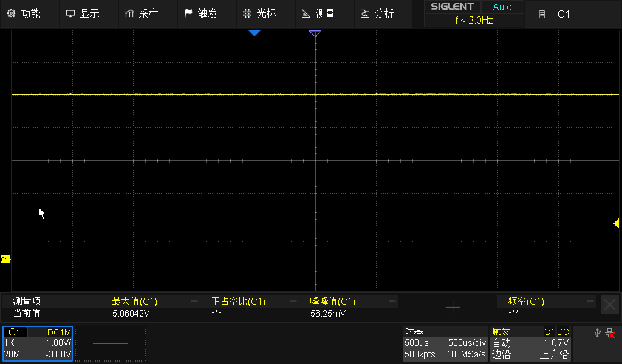622x364 pixels.
Task: Click the 1.07V trigger level value
Action: (x=556, y=343)
